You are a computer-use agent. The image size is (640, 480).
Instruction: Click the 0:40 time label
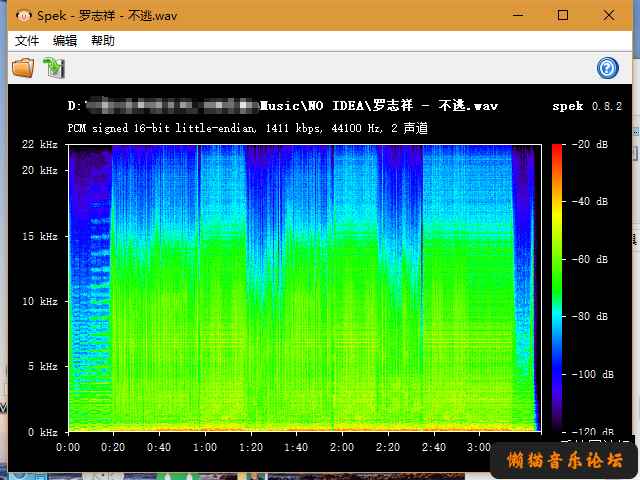[x=159, y=447]
